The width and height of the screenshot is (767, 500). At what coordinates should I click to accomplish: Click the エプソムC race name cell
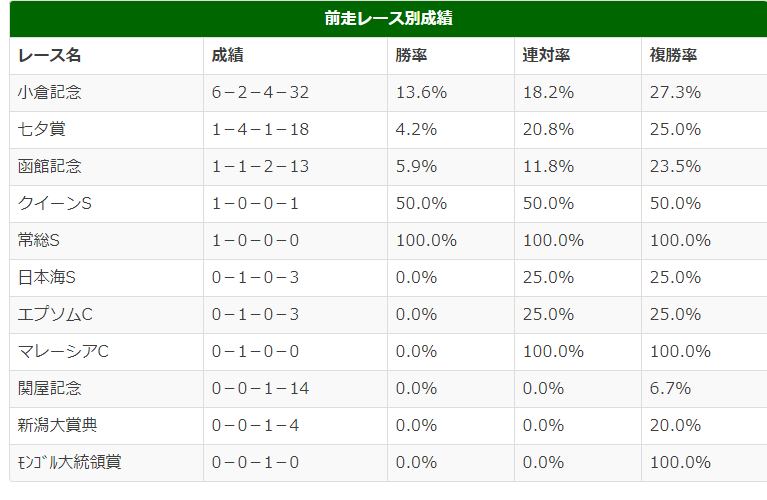point(107,315)
